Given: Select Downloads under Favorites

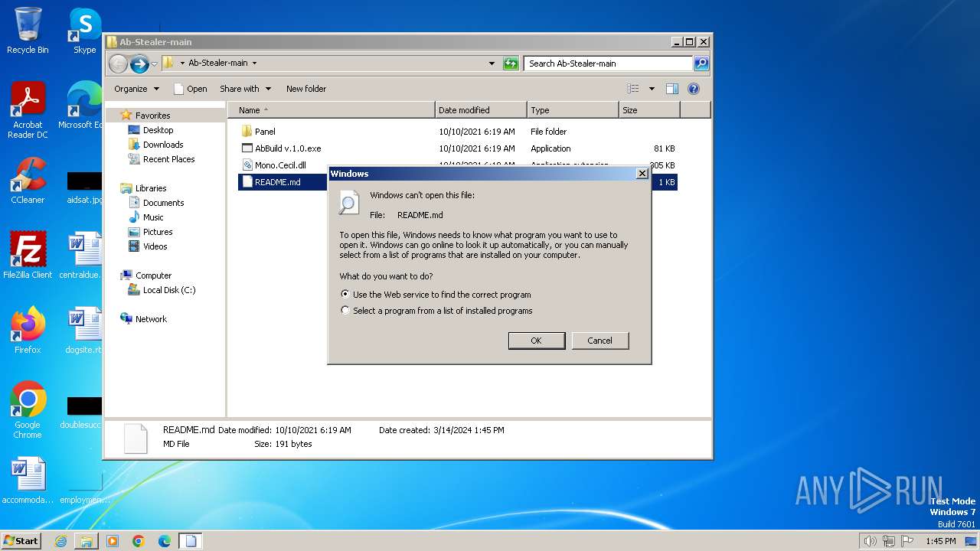Looking at the screenshot, I should click(163, 145).
